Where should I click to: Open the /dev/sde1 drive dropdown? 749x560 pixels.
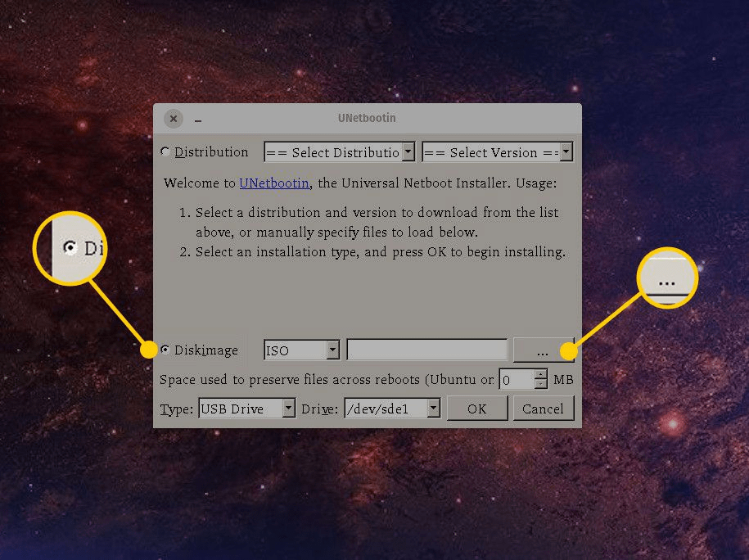tap(392, 409)
